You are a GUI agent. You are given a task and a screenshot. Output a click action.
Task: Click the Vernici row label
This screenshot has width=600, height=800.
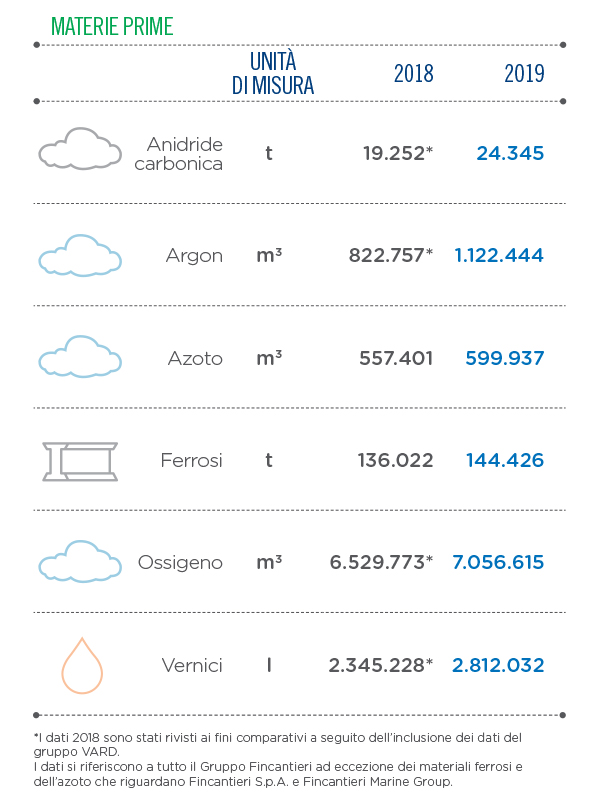[x=192, y=665]
